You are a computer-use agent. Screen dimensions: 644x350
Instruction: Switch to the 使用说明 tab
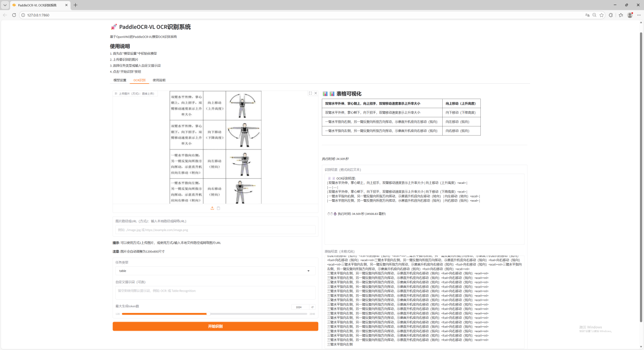point(159,80)
